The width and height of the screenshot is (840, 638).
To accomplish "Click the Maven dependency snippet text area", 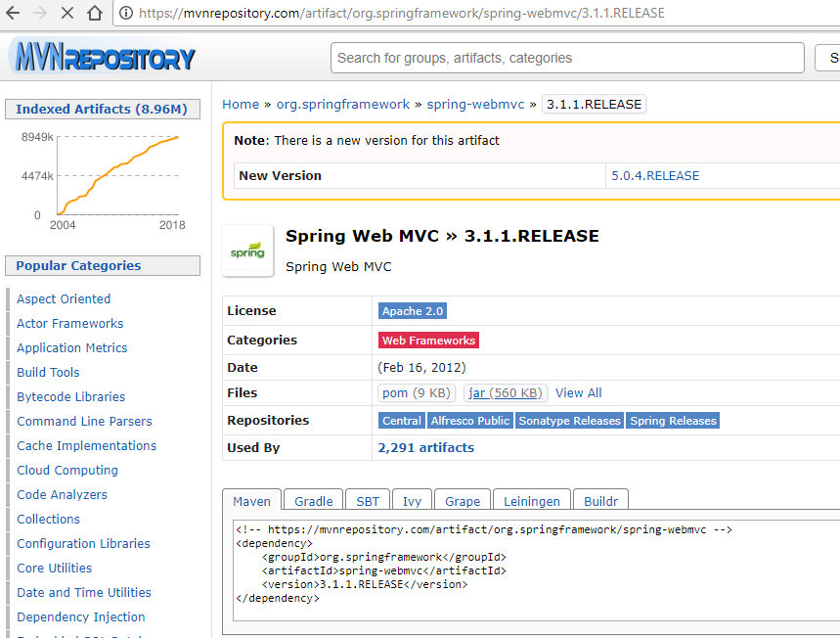I will (536, 570).
